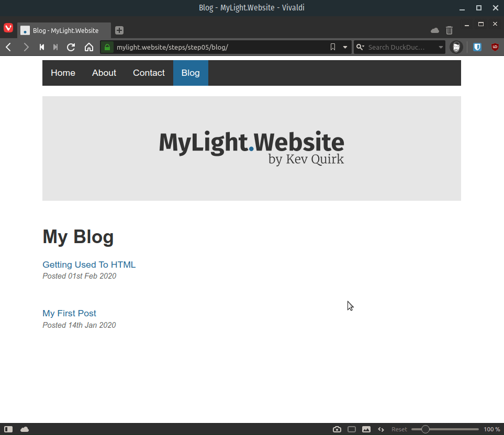This screenshot has width=504, height=435.
Task: Switch to the Blog - MyLight.Website tab
Action: pos(63,30)
